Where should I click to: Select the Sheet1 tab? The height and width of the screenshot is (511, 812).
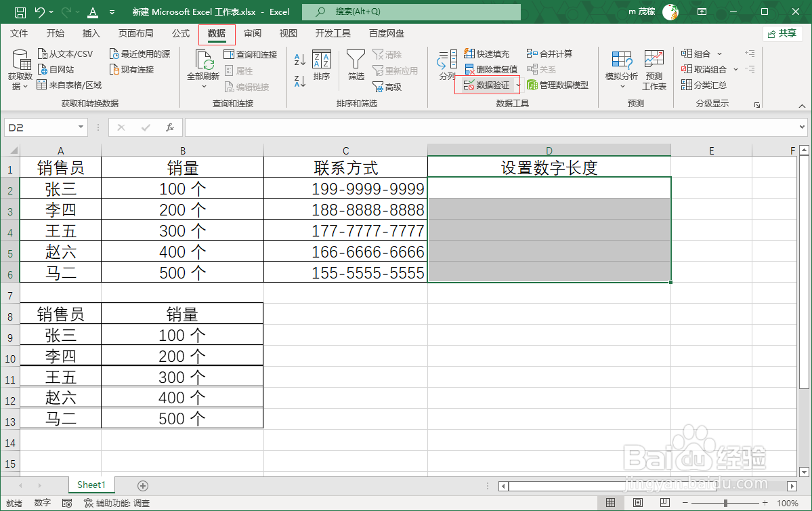91,485
